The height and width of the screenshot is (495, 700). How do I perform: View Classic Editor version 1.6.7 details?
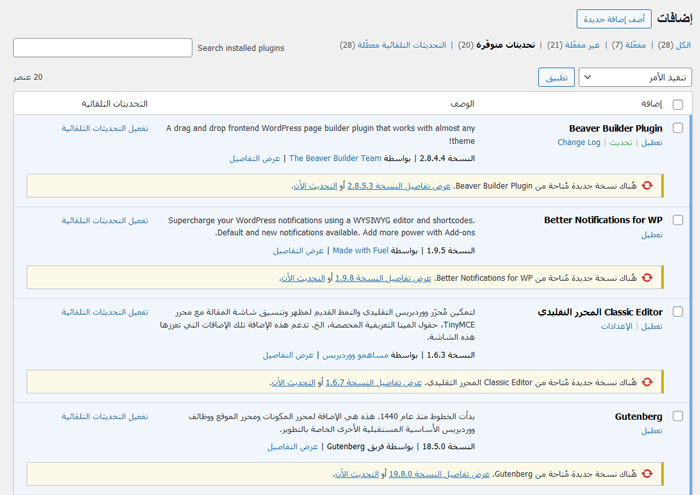374,383
